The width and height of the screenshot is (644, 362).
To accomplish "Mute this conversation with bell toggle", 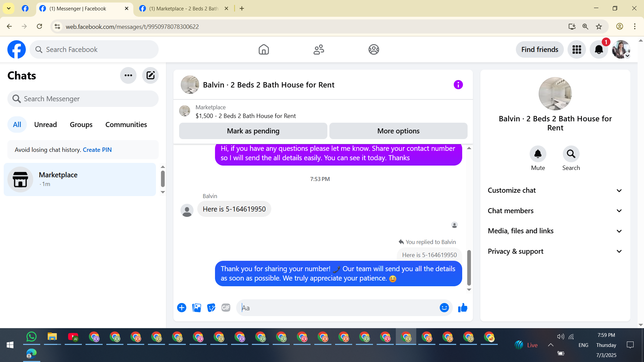I will 538,154.
